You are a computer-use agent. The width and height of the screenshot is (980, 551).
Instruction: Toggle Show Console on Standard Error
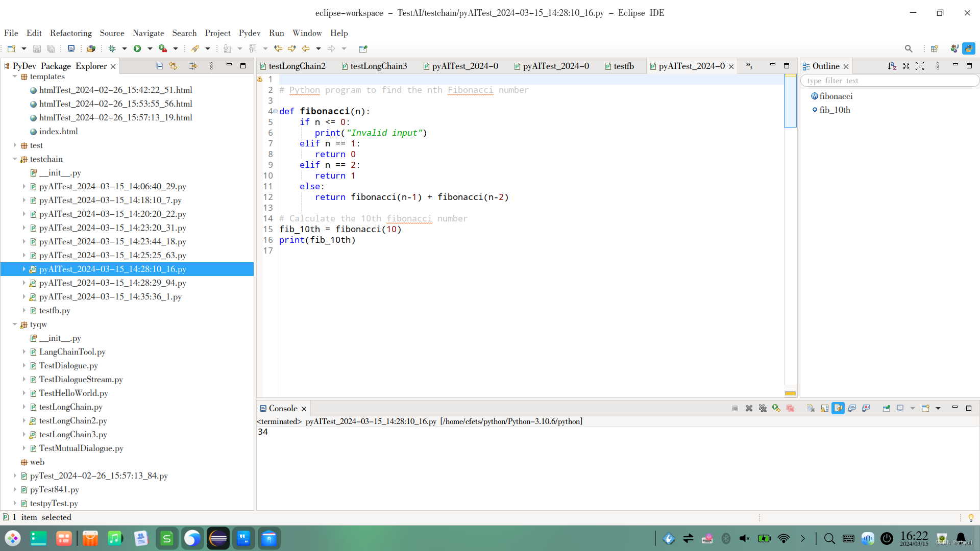pyautogui.click(x=866, y=408)
